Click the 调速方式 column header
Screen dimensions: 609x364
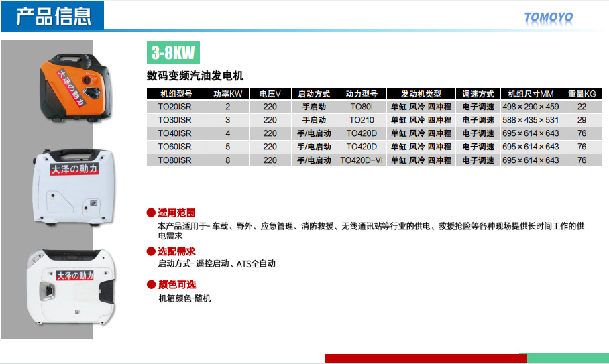click(x=478, y=94)
